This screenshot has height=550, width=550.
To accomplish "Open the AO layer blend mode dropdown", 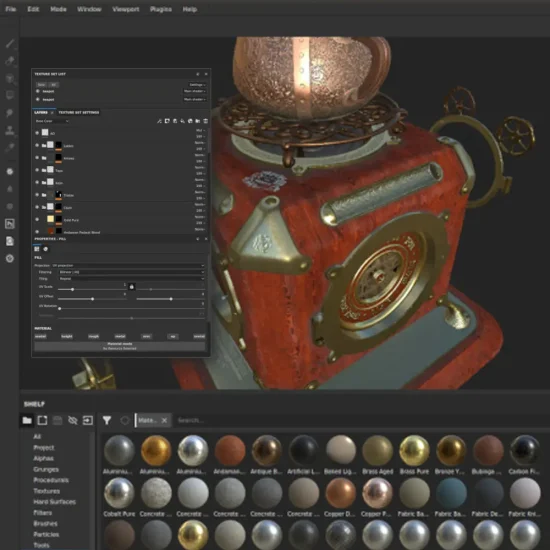I will point(200,130).
